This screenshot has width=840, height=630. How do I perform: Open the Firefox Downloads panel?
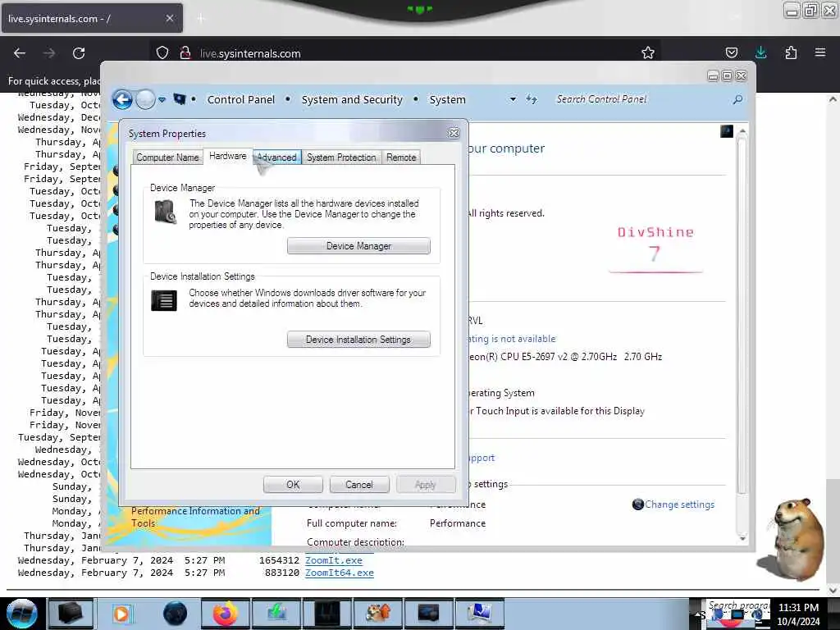760,52
